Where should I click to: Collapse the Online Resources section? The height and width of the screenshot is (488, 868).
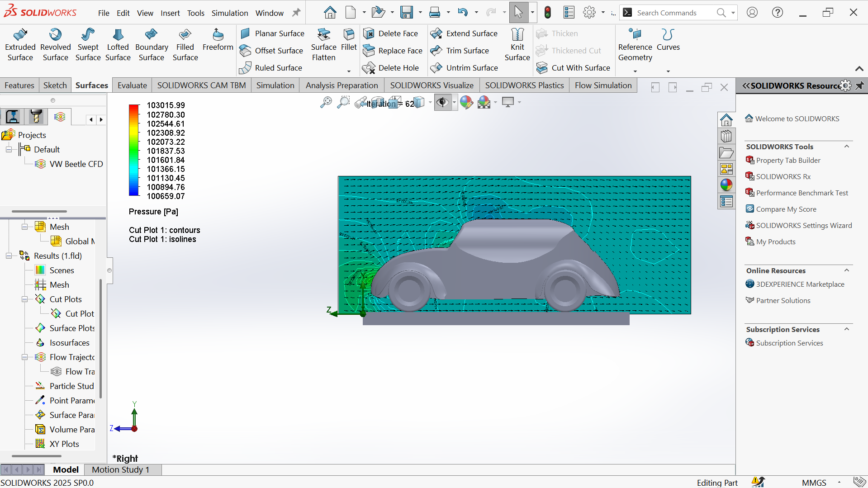(x=847, y=270)
